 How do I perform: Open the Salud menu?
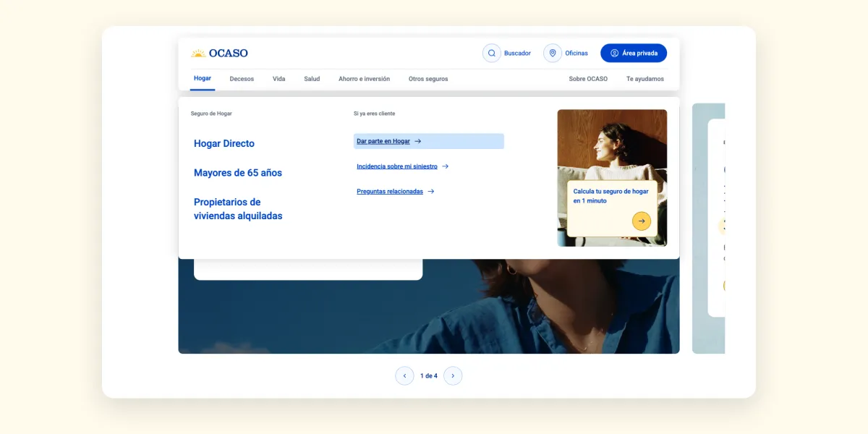[312, 79]
